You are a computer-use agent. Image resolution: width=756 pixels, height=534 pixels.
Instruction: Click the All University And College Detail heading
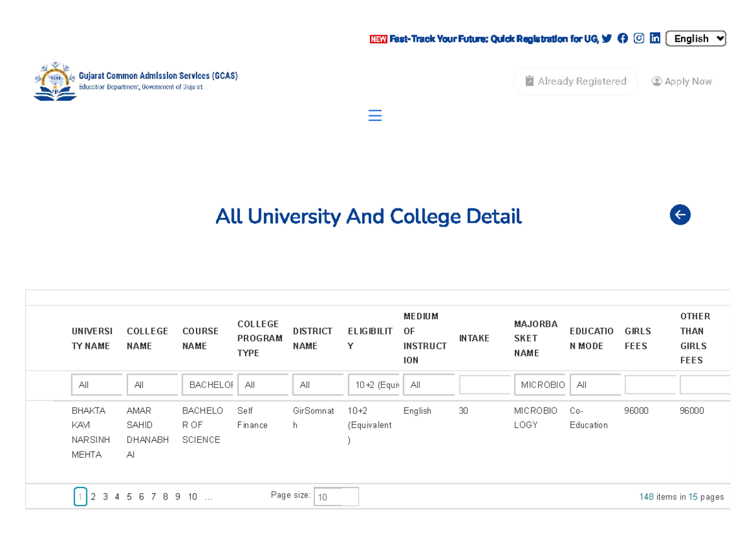[x=369, y=217]
